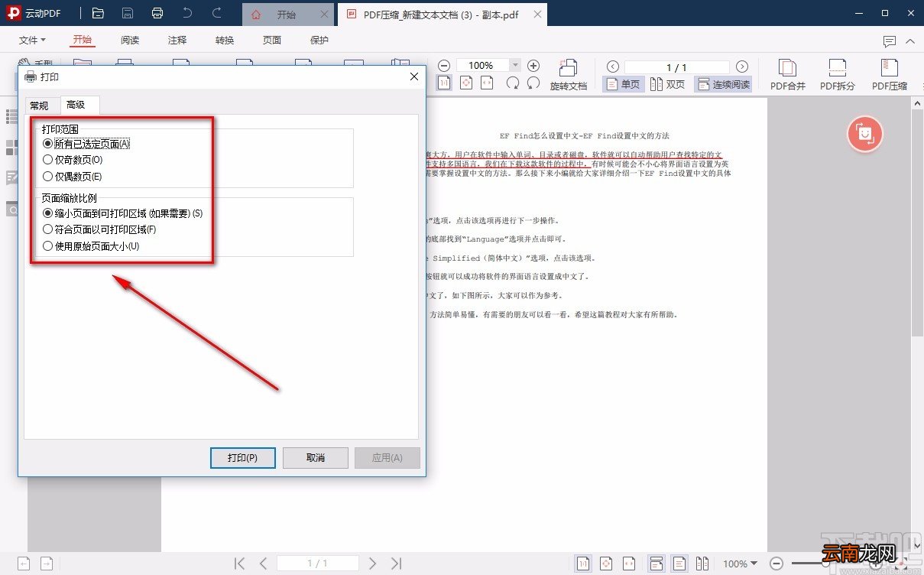Click the undo arrow in title bar

point(187,13)
